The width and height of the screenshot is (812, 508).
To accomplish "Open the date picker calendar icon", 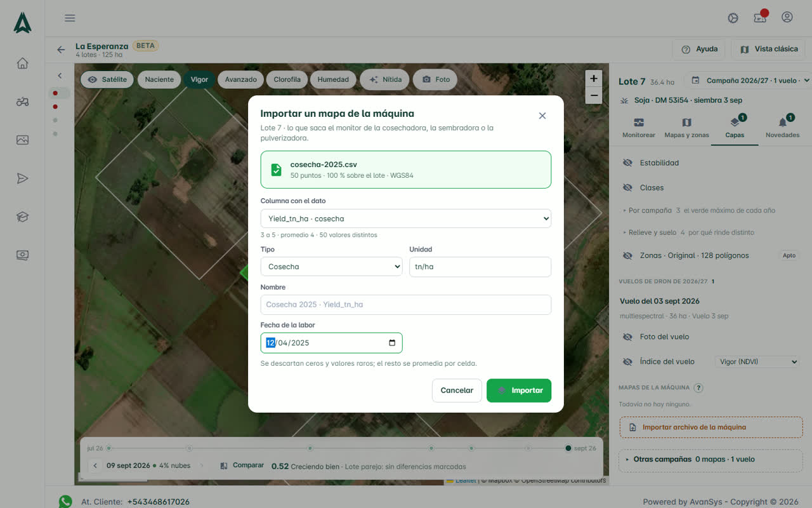I will click(392, 343).
